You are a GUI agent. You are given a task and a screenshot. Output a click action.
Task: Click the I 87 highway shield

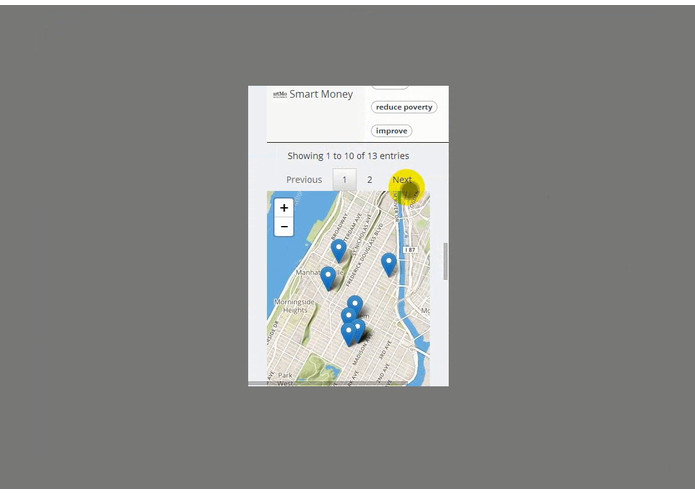[x=410, y=250]
